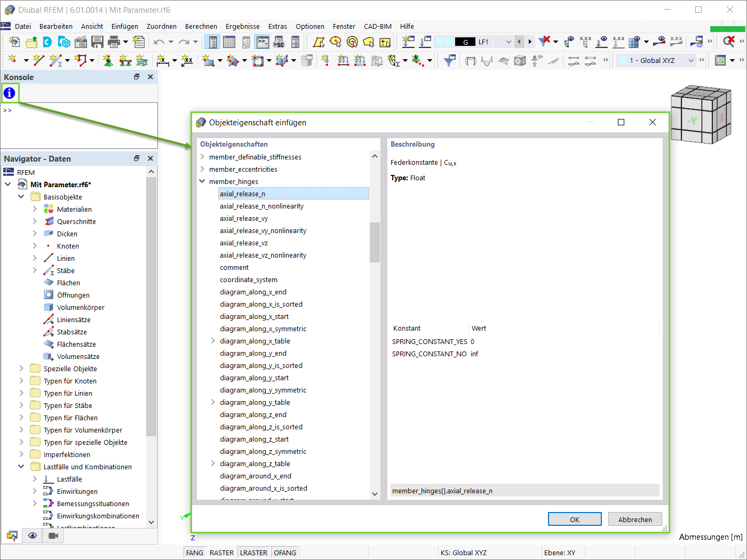
Task: Expand Typen für Knoten folder
Action: tap(21, 381)
